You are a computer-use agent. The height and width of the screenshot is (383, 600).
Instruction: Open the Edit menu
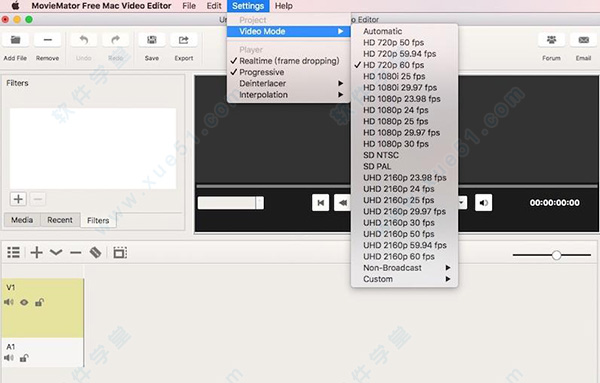(214, 6)
